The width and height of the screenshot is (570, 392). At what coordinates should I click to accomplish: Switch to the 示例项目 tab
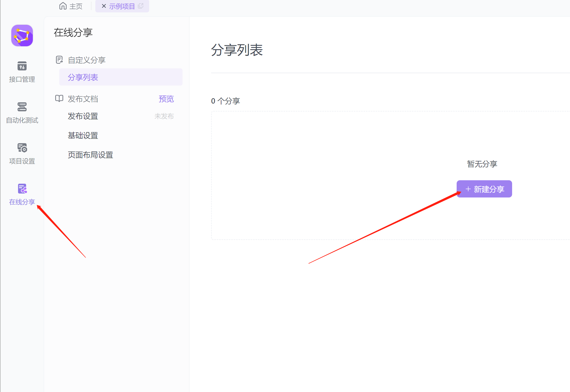[x=122, y=6]
